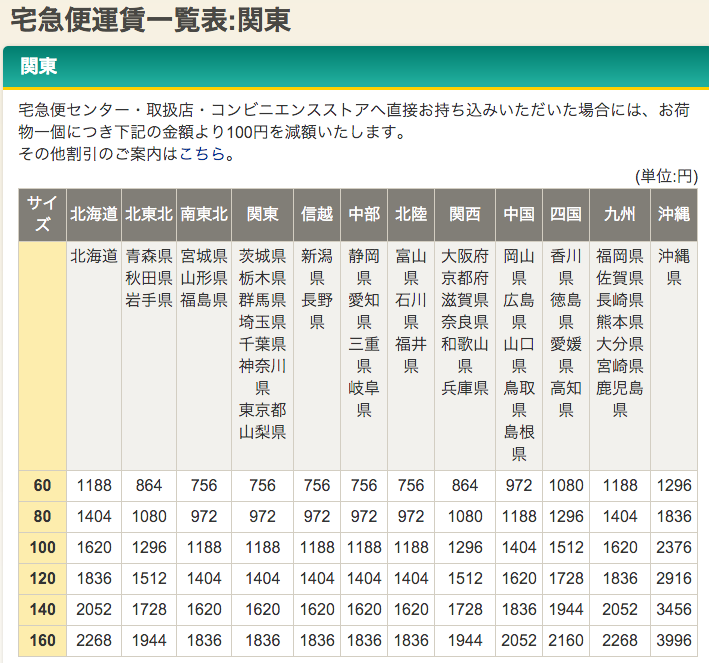Click 2052, the size 160 中国 fare

coord(519,640)
